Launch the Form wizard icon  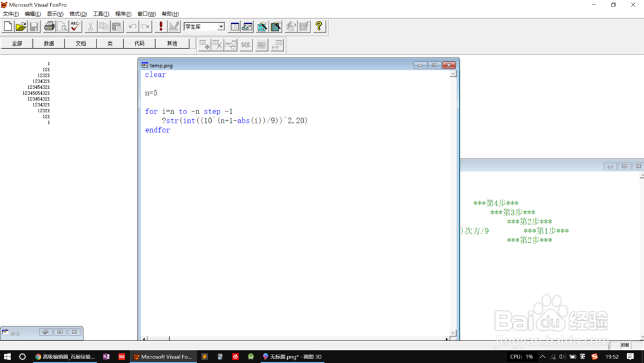262,26
